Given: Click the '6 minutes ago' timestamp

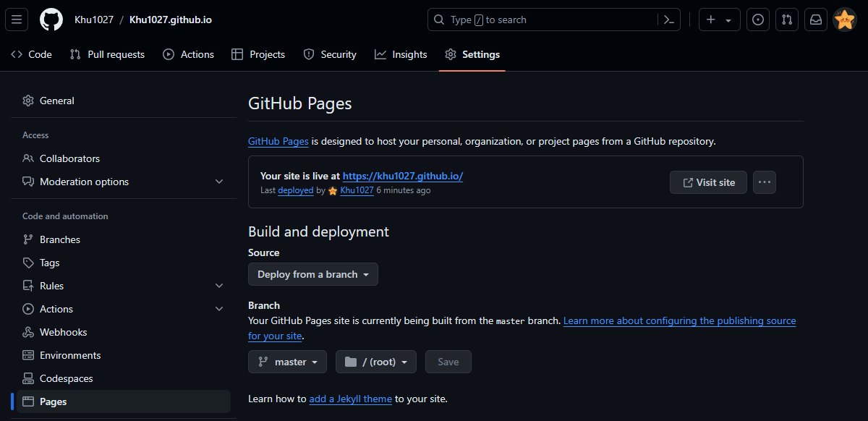Looking at the screenshot, I should point(404,190).
